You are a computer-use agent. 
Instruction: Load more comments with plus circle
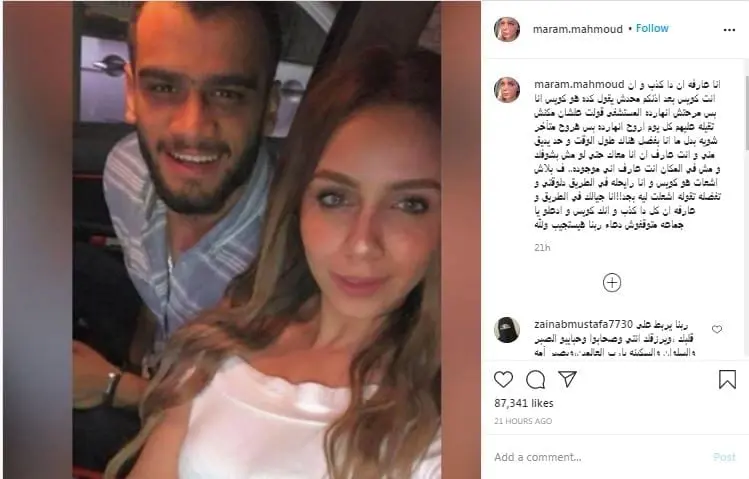612,282
